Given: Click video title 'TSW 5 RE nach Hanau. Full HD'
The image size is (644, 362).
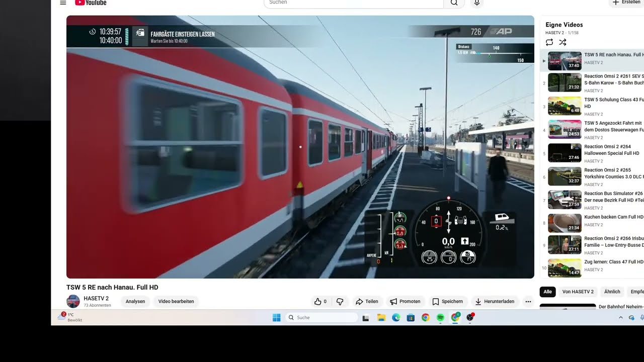Looking at the screenshot, I should [112, 288].
